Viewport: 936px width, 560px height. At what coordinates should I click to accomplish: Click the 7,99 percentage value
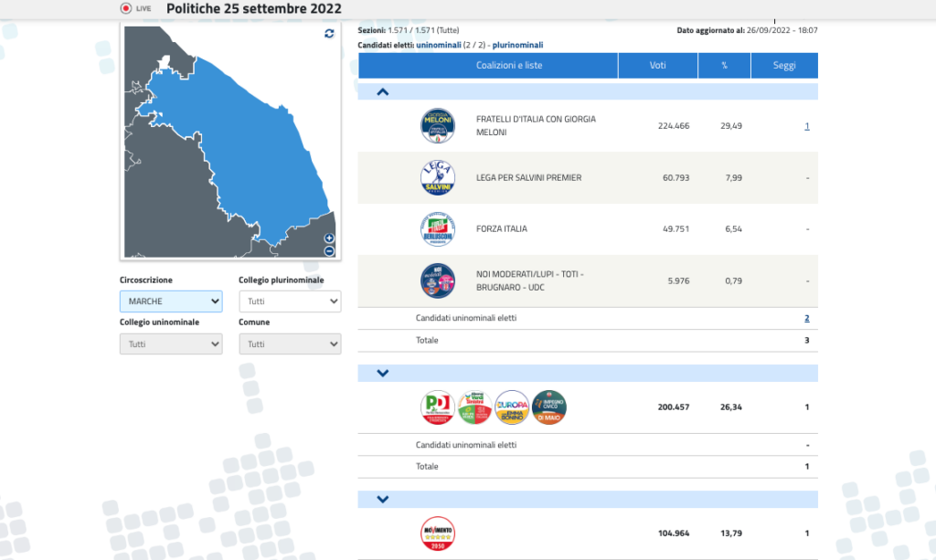pyautogui.click(x=734, y=178)
